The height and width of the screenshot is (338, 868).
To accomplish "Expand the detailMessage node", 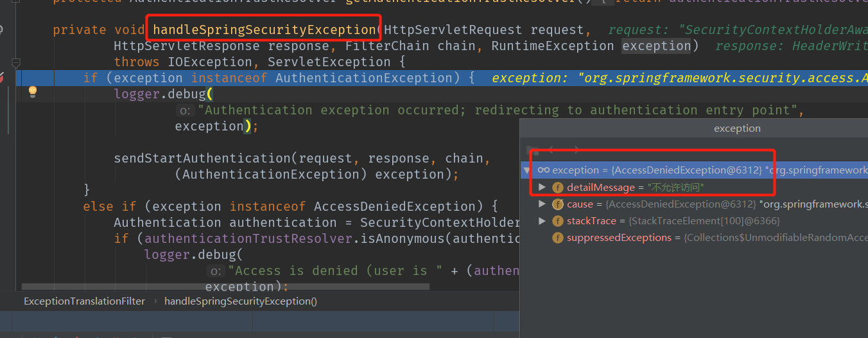I will point(542,187).
